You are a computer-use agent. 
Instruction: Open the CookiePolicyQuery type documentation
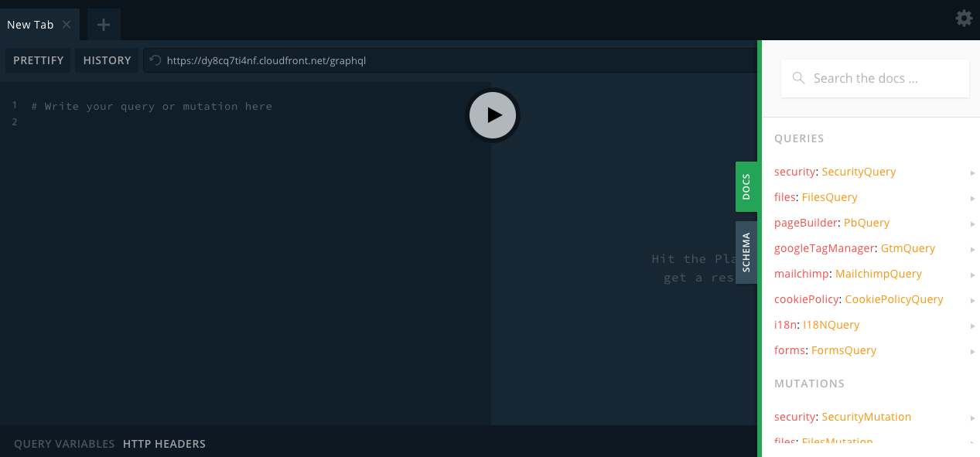(894, 298)
